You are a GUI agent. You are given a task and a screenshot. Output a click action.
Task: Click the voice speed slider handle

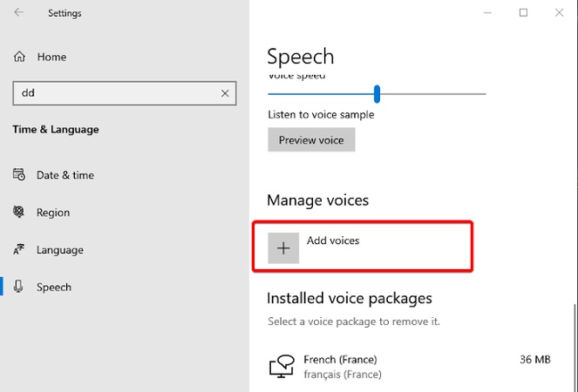click(377, 93)
